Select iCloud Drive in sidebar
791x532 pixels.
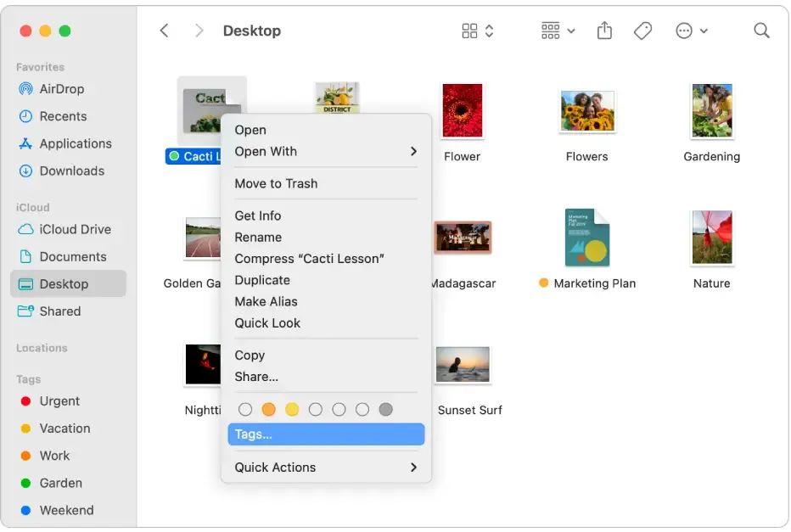75,229
